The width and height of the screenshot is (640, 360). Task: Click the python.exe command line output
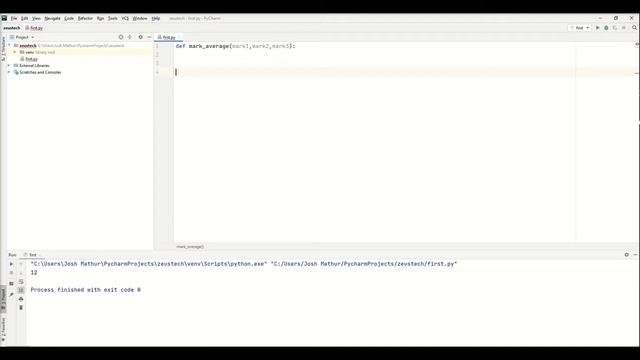point(244,264)
